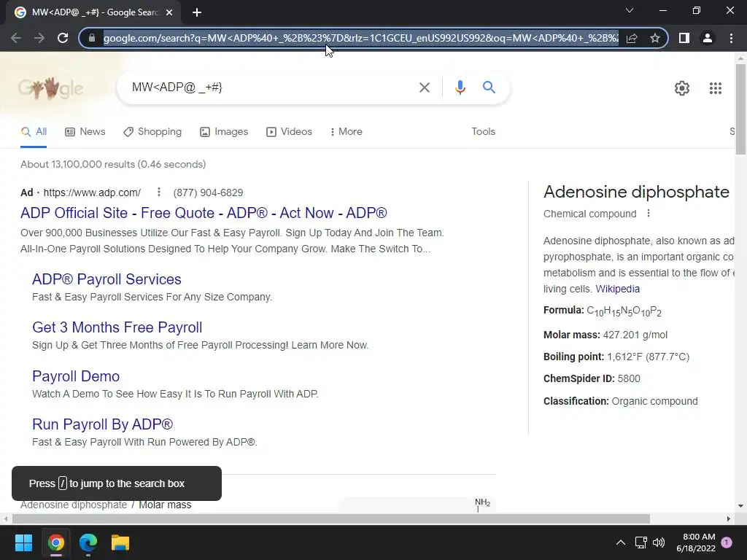Open the notification badge in tray
This screenshot has width=747, height=560.
(727, 542)
